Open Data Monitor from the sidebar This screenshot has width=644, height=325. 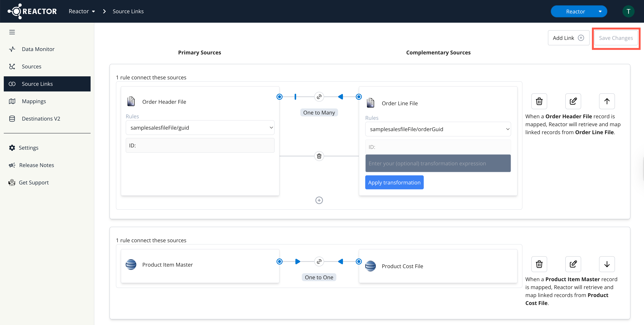click(x=47, y=49)
